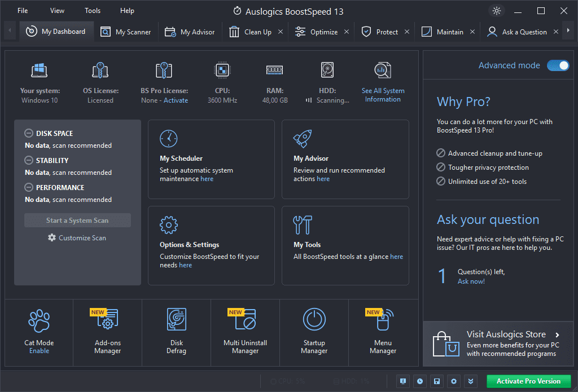This screenshot has height=392, width=578.
Task: Click here link under My Scheduler
Action: click(x=207, y=179)
